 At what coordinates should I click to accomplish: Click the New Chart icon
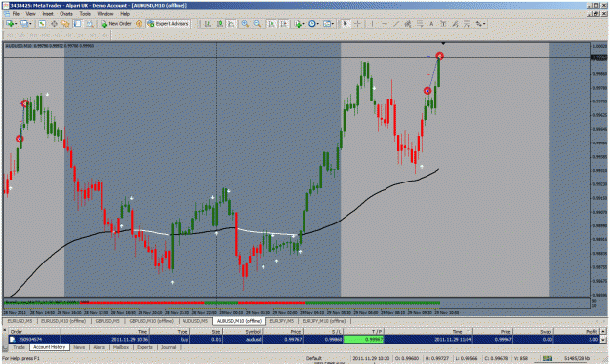(10, 24)
